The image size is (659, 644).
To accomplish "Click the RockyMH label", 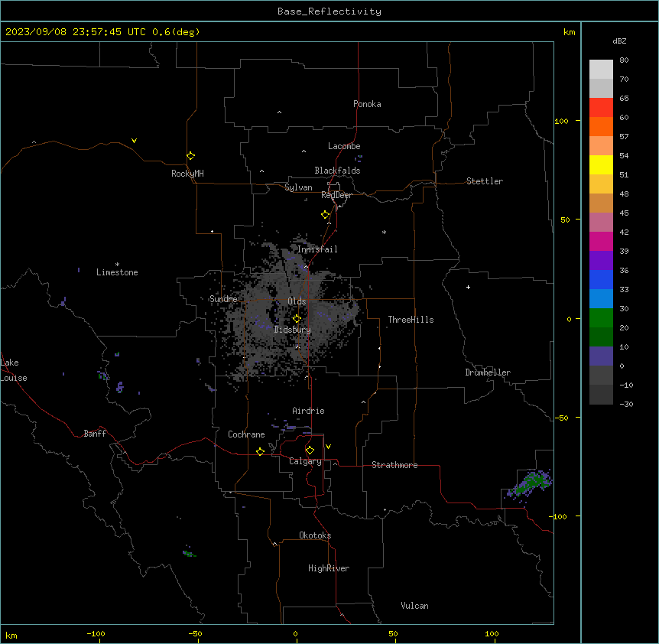I will [187, 174].
